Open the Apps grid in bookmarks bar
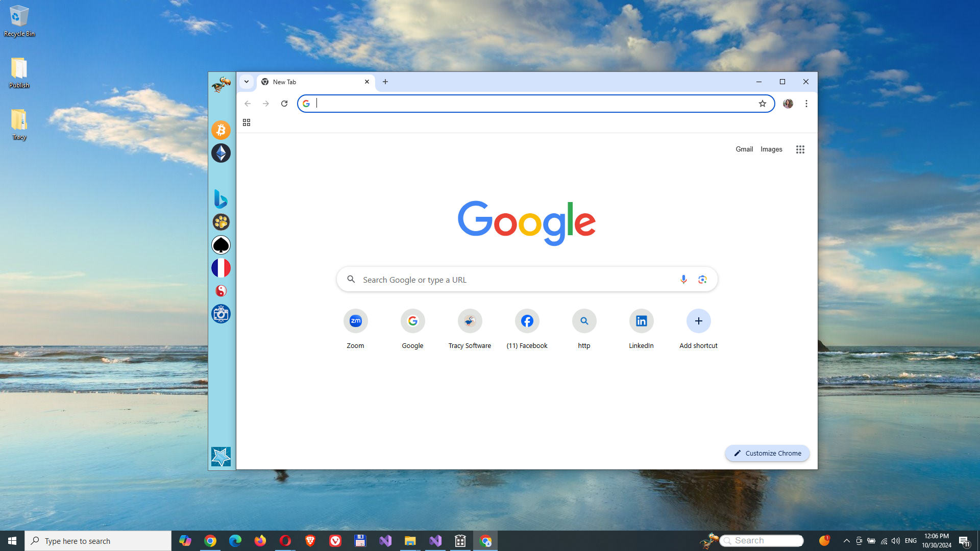The image size is (980, 551). click(247, 122)
